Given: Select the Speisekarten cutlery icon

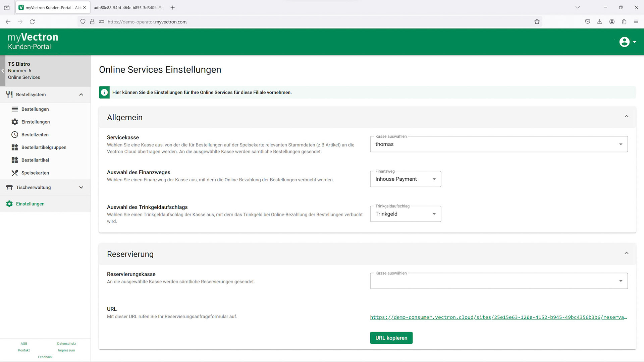Looking at the screenshot, I should tap(15, 173).
